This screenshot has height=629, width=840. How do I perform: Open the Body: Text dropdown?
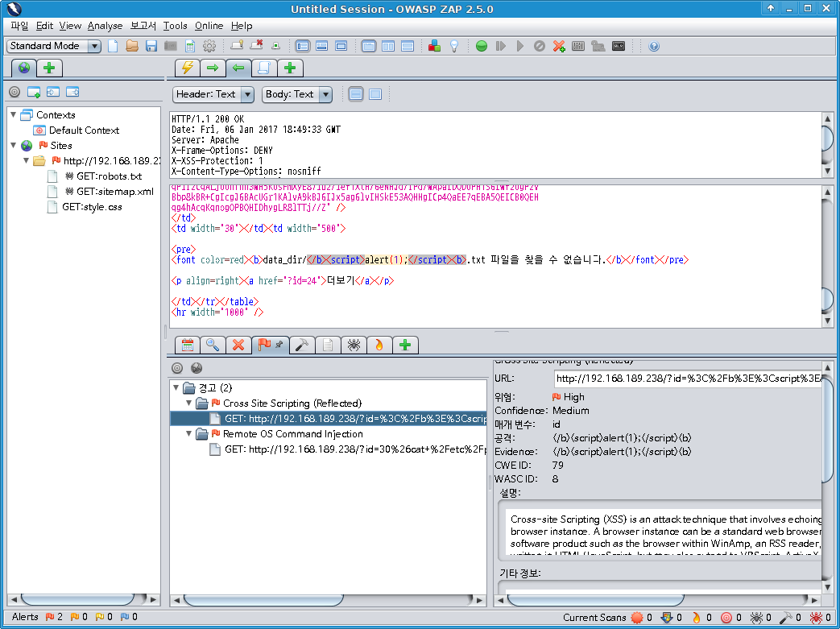tap(297, 94)
